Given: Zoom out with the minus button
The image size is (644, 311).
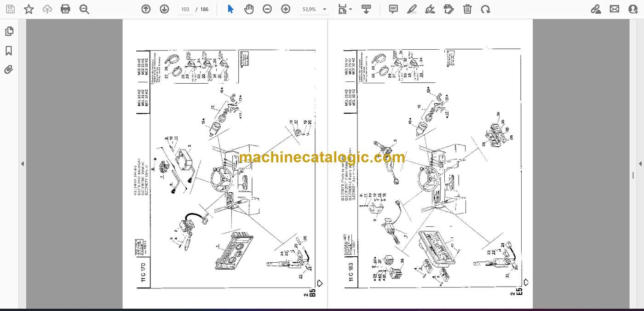Looking at the screenshot, I should tap(267, 9).
